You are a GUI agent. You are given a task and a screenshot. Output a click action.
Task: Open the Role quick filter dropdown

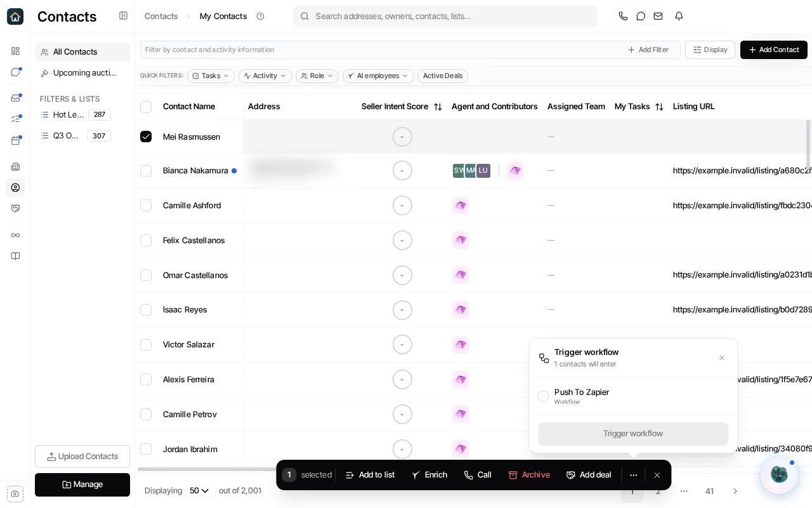(x=317, y=76)
